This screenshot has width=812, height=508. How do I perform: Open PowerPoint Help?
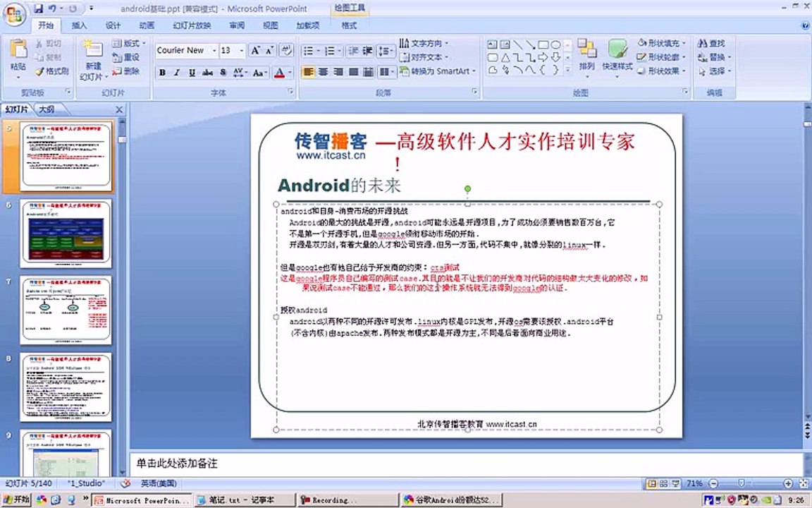[805, 25]
